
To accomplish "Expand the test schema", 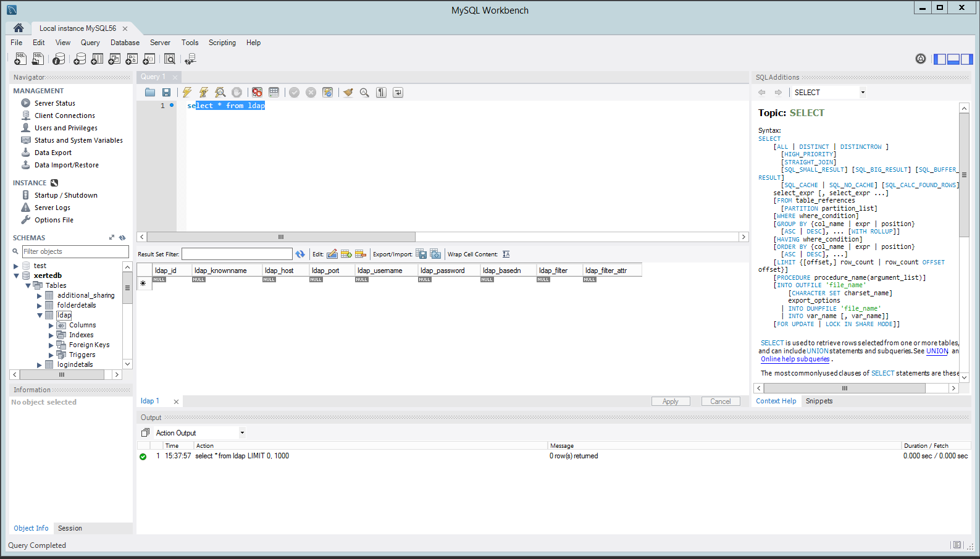I will pos(16,266).
